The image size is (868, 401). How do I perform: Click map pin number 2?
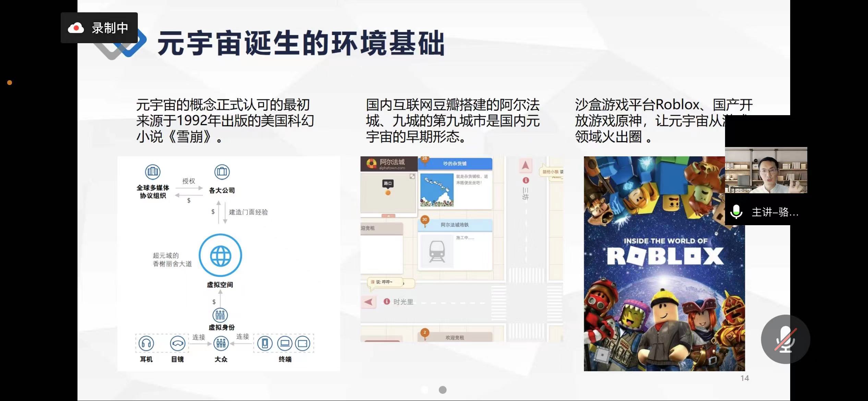point(425,333)
